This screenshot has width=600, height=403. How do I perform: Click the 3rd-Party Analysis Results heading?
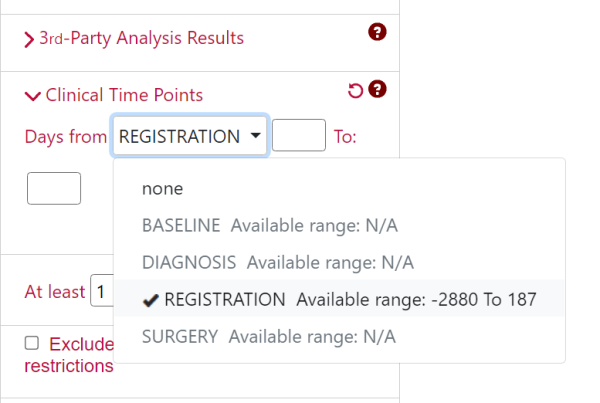142,38
